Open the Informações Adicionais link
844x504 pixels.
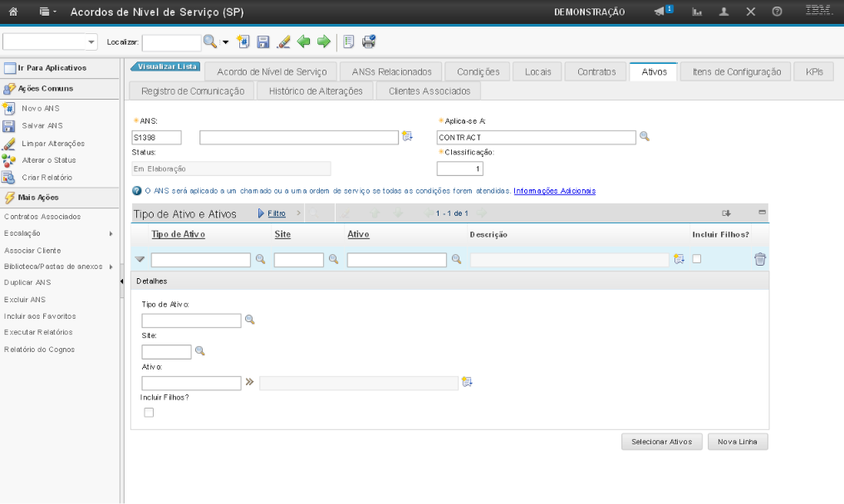554,191
